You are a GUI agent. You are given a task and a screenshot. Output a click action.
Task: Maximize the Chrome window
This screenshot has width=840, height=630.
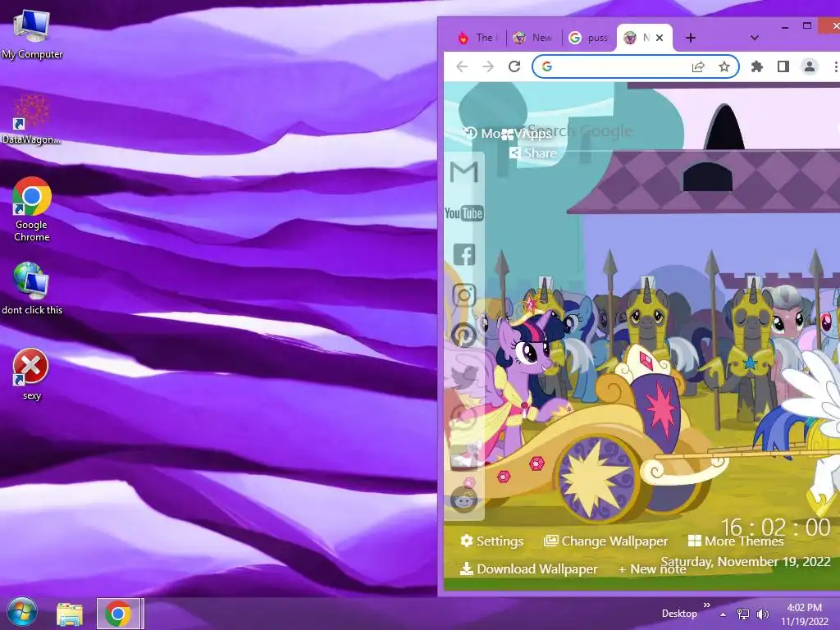807,25
